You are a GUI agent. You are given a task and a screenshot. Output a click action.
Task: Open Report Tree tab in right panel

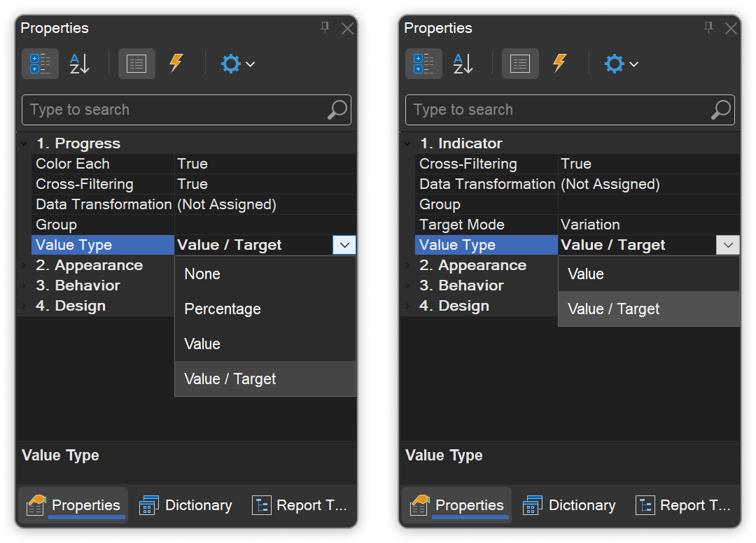coord(683,505)
